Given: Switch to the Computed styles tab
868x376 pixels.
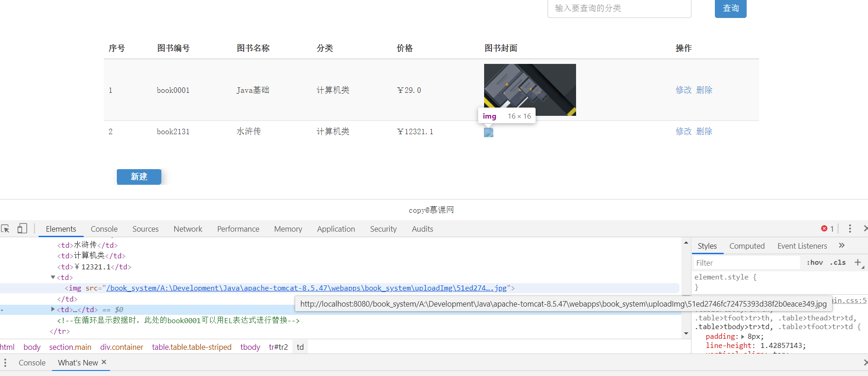Looking at the screenshot, I should (747, 246).
